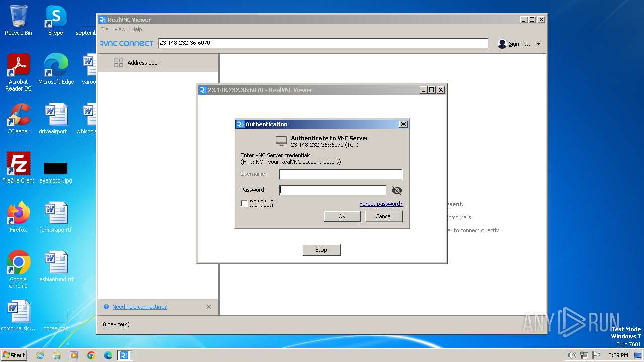The image size is (644, 362).
Task: Click the Username input field
Action: pos(341,174)
